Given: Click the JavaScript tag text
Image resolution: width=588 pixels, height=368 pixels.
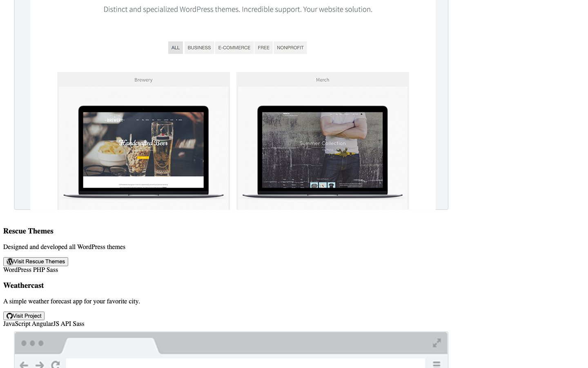Looking at the screenshot, I should tap(17, 324).
